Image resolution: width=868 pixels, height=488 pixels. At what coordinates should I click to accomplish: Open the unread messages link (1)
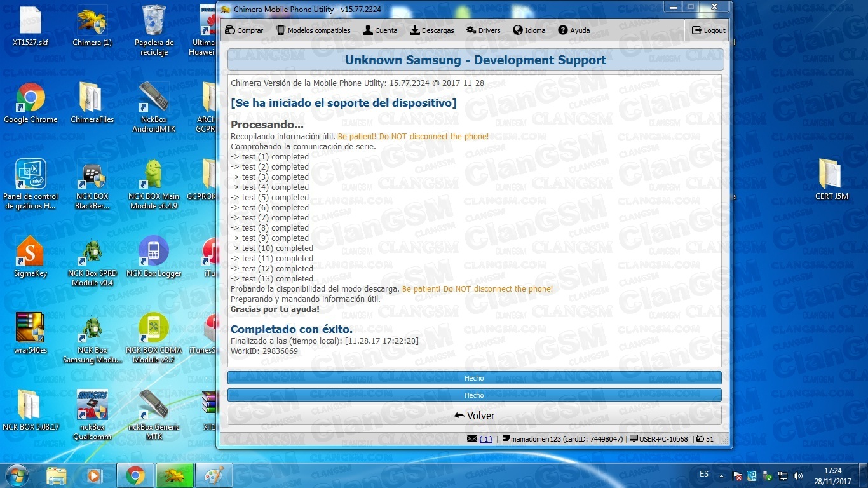tap(485, 439)
